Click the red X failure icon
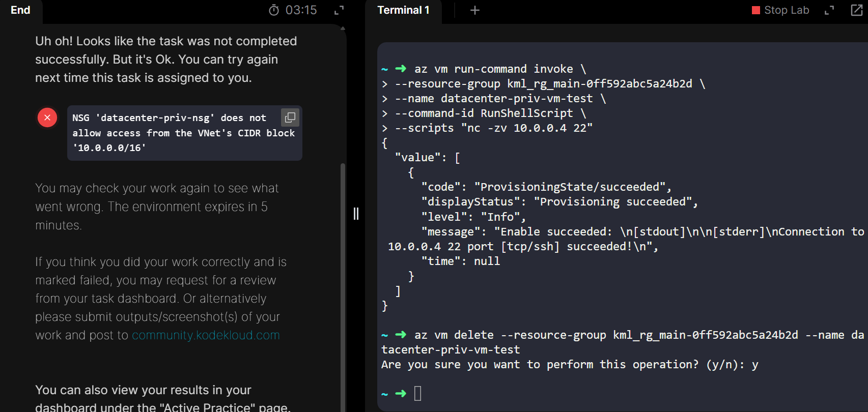The width and height of the screenshot is (868, 412). tap(47, 117)
